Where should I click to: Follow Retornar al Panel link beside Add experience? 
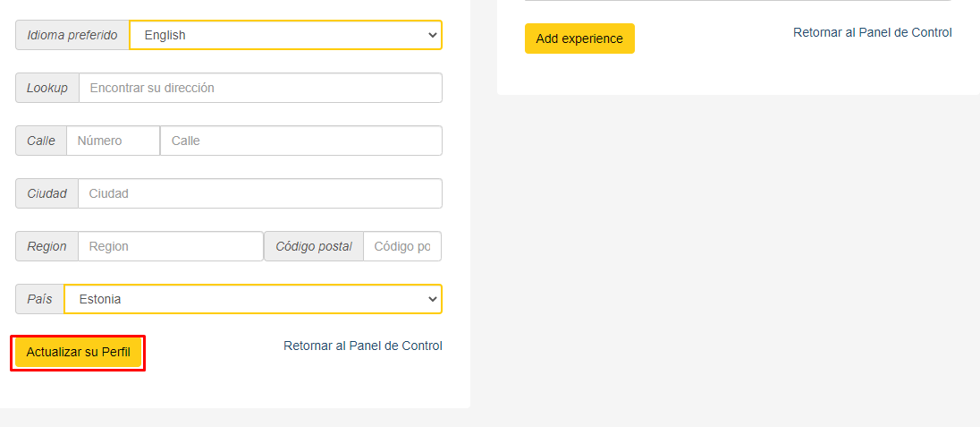pos(873,32)
